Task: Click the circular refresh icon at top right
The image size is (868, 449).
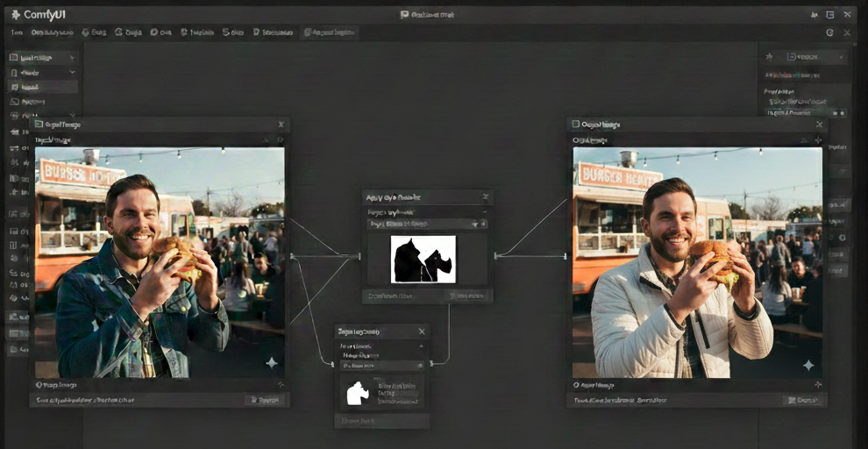Action: tap(829, 32)
